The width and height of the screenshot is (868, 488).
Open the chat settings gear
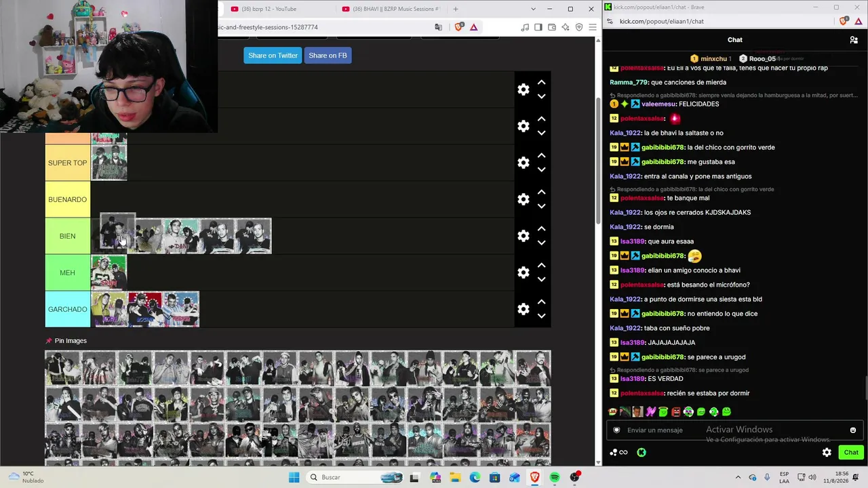pos(827,452)
